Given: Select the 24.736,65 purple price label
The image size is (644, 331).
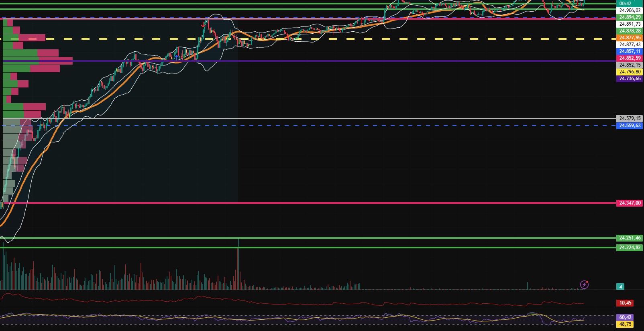Looking at the screenshot, I should (x=630, y=79).
